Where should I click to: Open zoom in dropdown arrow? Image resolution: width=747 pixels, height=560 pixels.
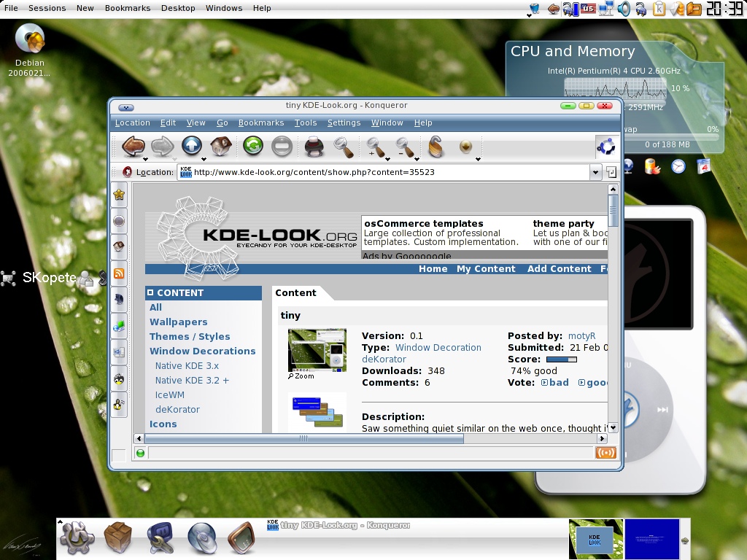click(x=387, y=159)
